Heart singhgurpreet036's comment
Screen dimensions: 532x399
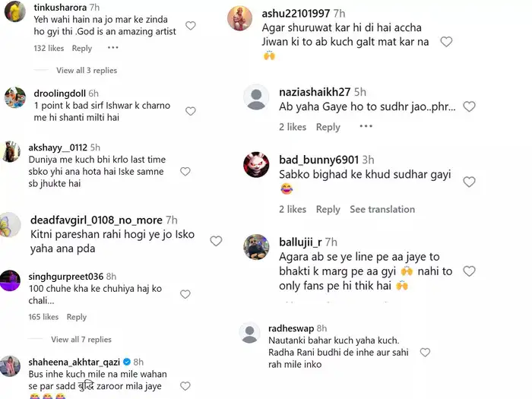pos(185,293)
